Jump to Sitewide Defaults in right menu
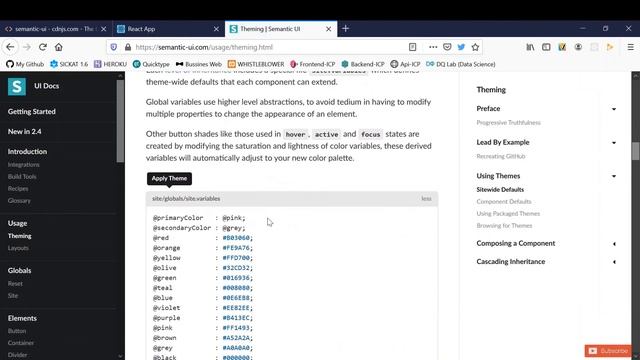 tap(500, 189)
